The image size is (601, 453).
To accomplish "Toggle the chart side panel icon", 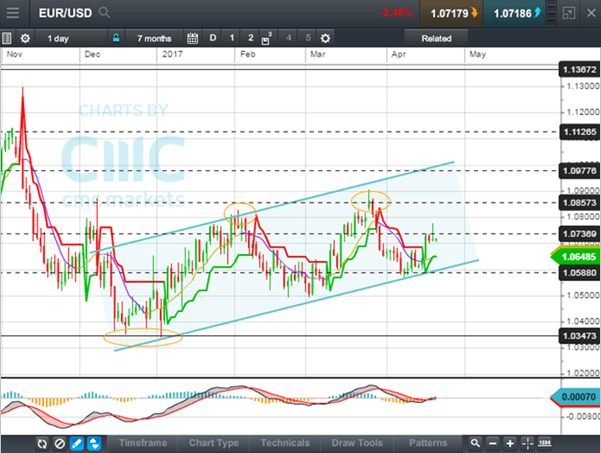I will click(7, 38).
